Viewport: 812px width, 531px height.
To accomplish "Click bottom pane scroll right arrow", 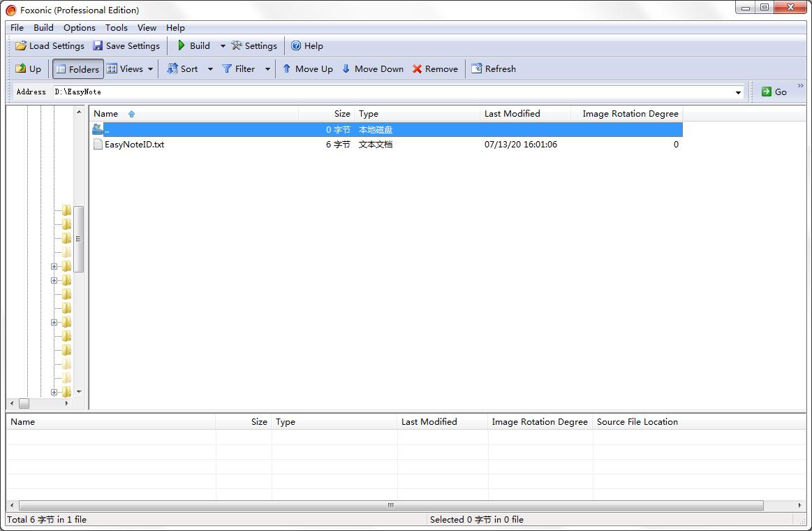I will (x=800, y=505).
